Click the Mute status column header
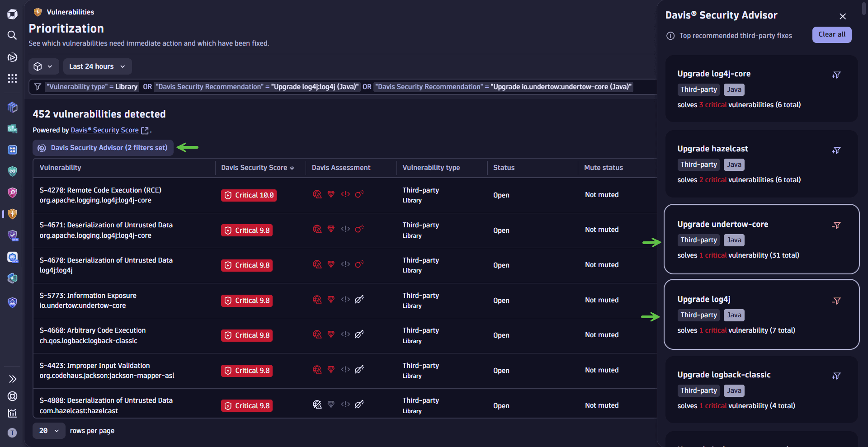 tap(604, 168)
